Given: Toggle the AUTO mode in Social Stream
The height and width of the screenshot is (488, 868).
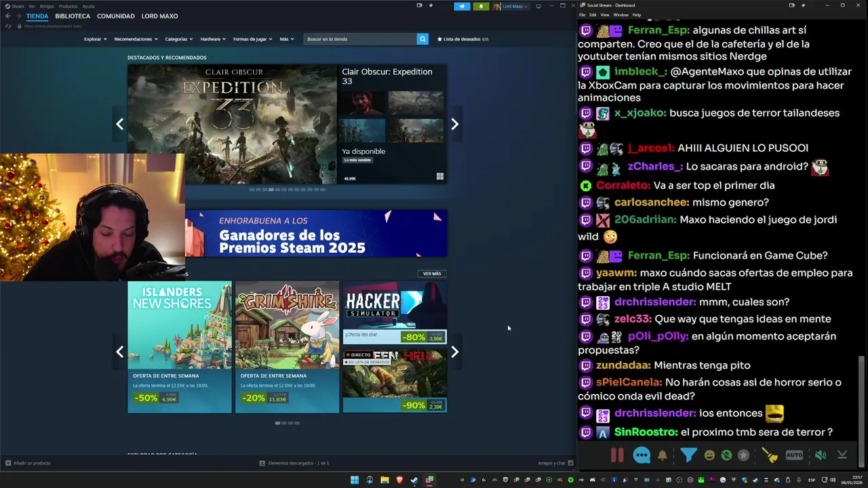Looking at the screenshot, I should [794, 455].
